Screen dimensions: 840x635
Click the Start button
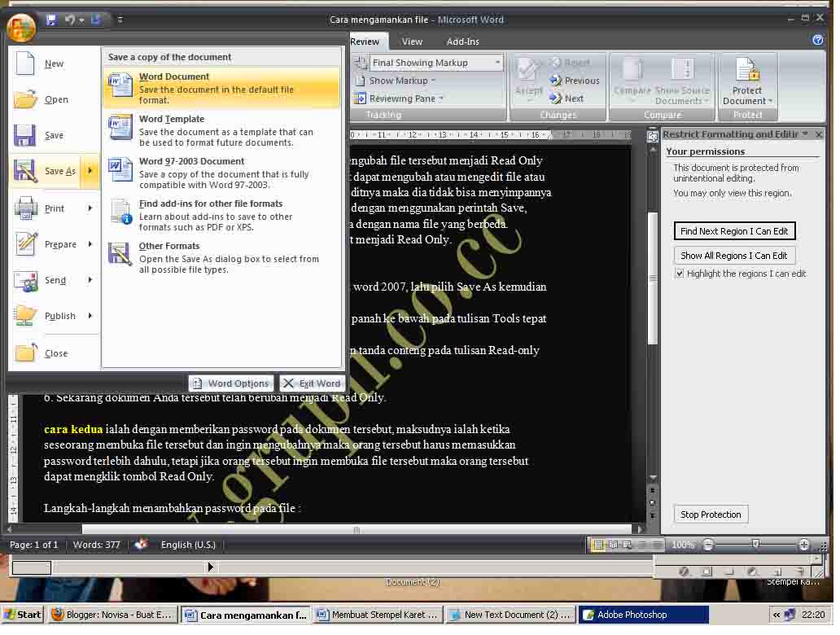pyautogui.click(x=22, y=615)
